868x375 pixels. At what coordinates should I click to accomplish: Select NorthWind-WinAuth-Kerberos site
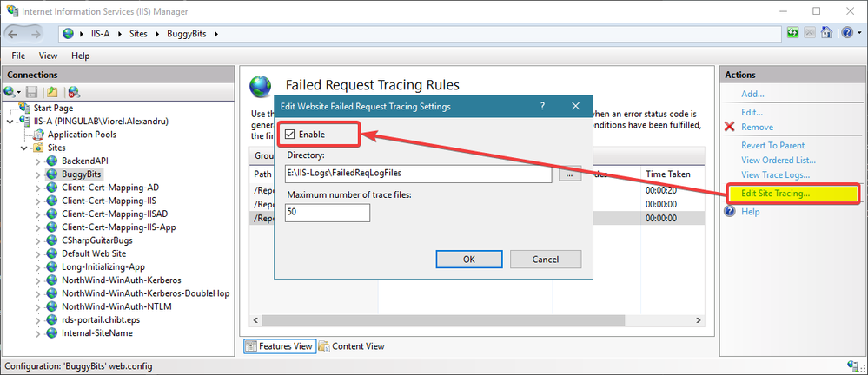coord(122,280)
